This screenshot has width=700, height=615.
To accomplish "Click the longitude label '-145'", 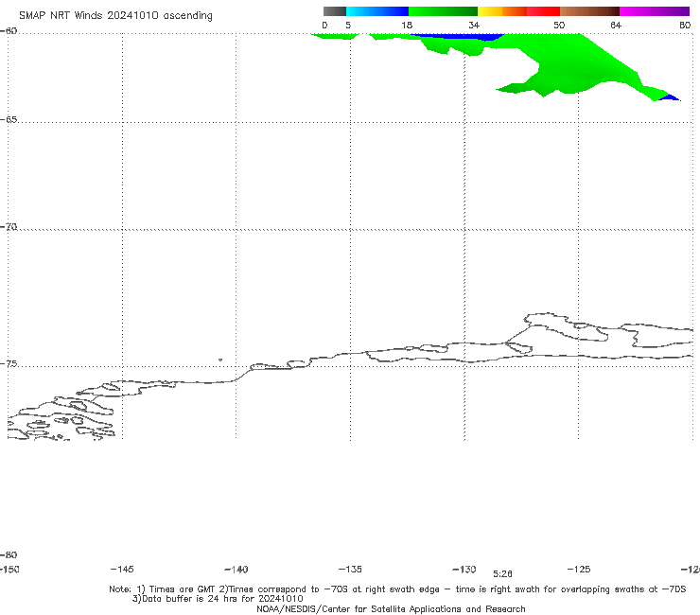I will (x=122, y=569).
